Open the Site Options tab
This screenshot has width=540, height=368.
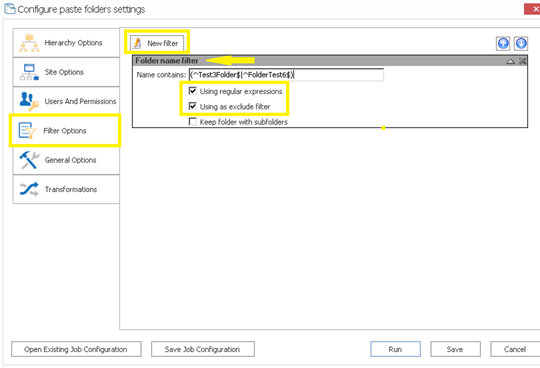tap(66, 72)
